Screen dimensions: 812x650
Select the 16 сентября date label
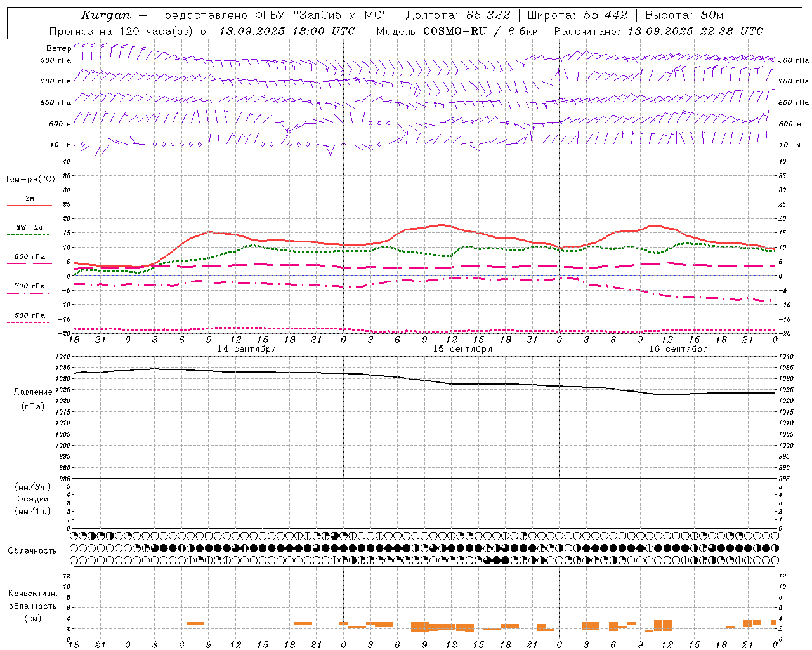pyautogui.click(x=678, y=349)
